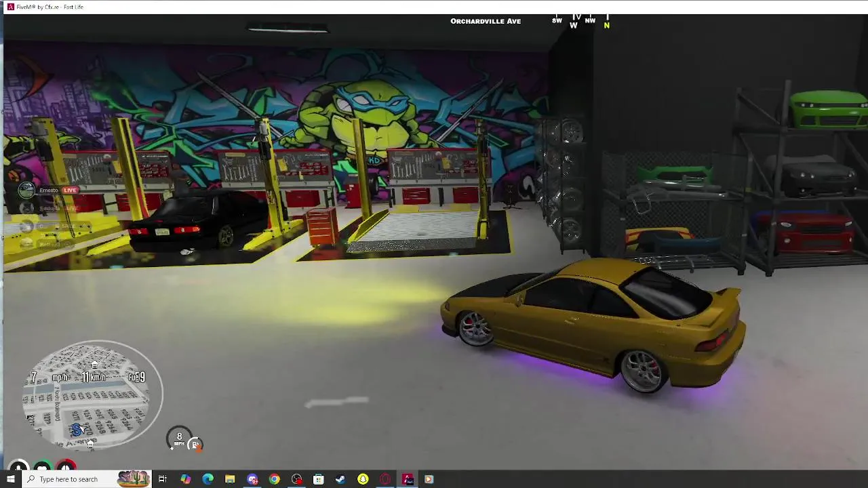Click the NW compass heading marker
The image size is (868, 488).
[590, 20]
